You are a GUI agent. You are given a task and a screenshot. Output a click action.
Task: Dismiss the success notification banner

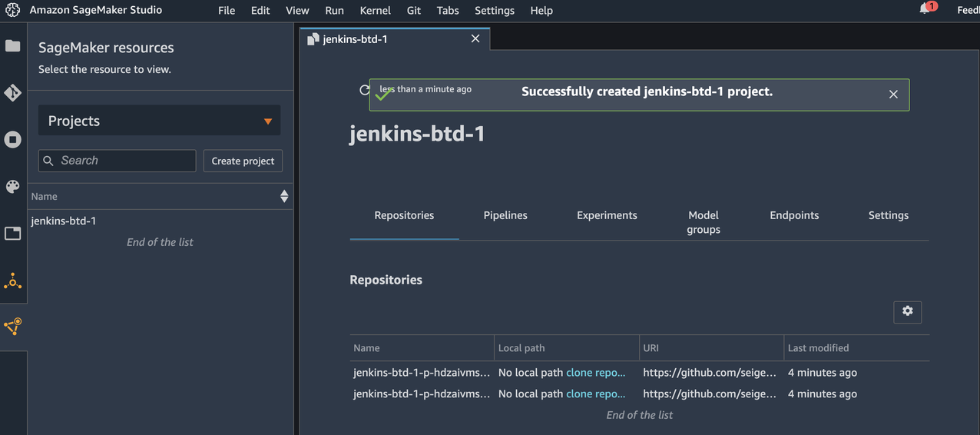point(893,95)
